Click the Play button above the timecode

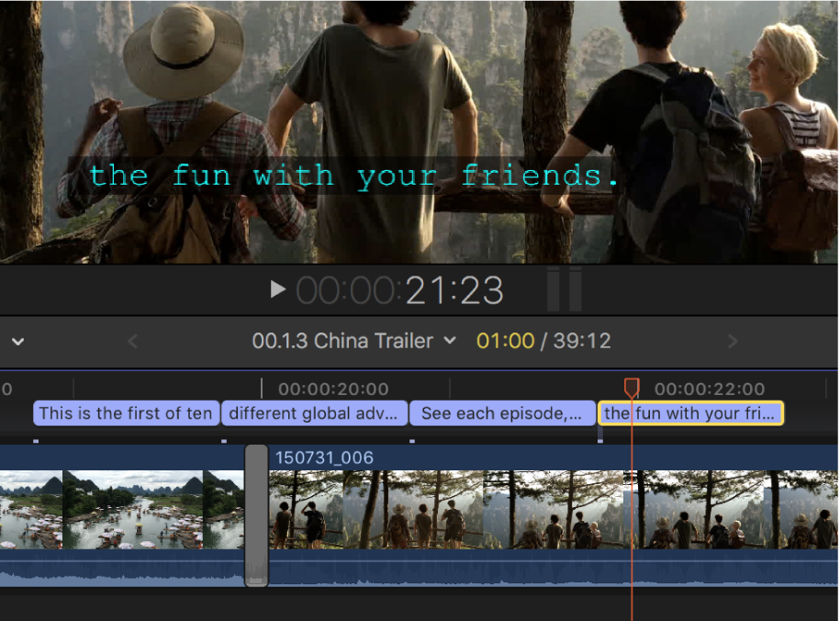pyautogui.click(x=278, y=288)
